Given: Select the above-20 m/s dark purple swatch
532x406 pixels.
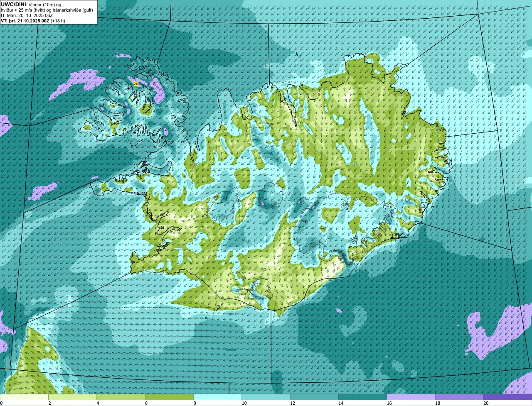Looking at the screenshot, I should [x=508, y=397].
